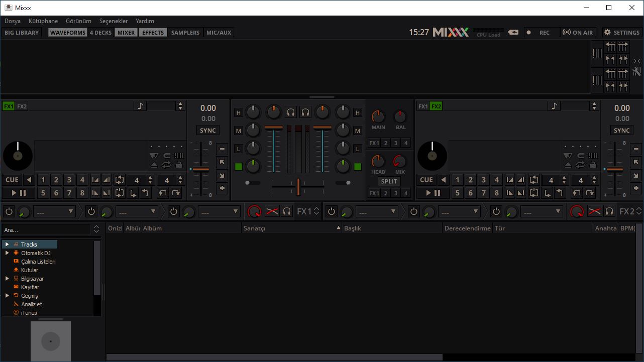
Task: Open second effect selector dropdown in FX1
Action: (137, 212)
